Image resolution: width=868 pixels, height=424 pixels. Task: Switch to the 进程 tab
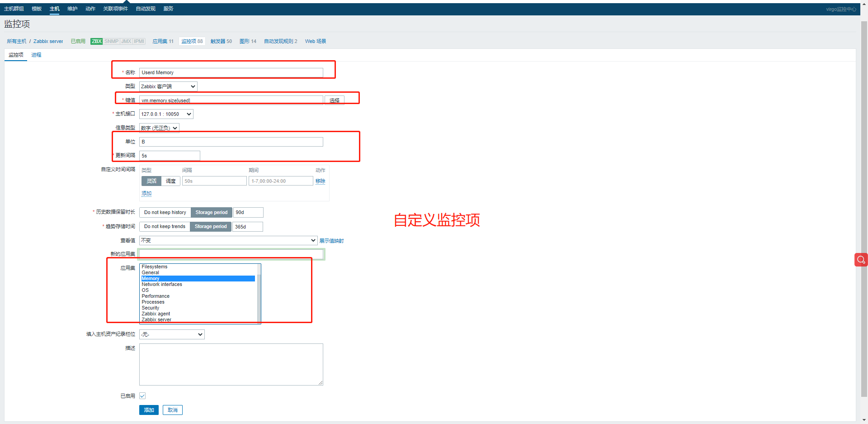(36, 55)
